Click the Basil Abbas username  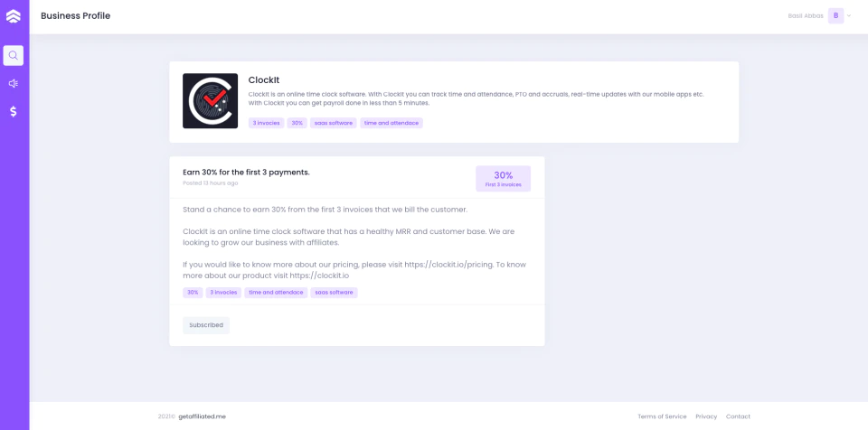click(x=806, y=16)
